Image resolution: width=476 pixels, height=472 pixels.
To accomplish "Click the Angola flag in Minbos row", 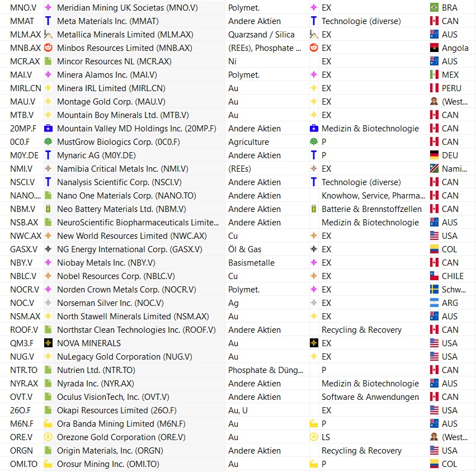I will [x=434, y=48].
